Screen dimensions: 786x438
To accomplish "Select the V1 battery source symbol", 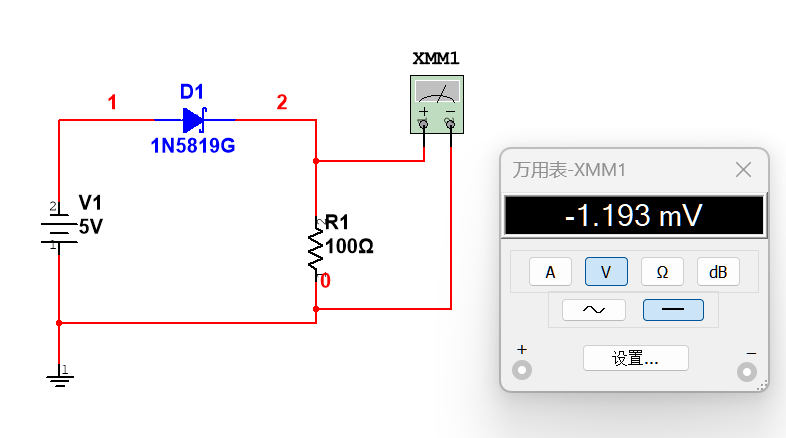I will pos(59,228).
